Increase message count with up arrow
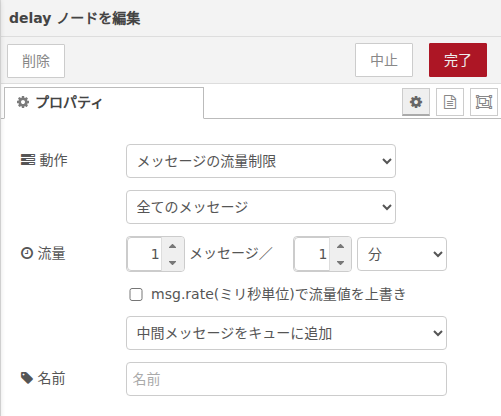Image resolution: width=501 pixels, height=416 pixels. pyautogui.click(x=172, y=246)
